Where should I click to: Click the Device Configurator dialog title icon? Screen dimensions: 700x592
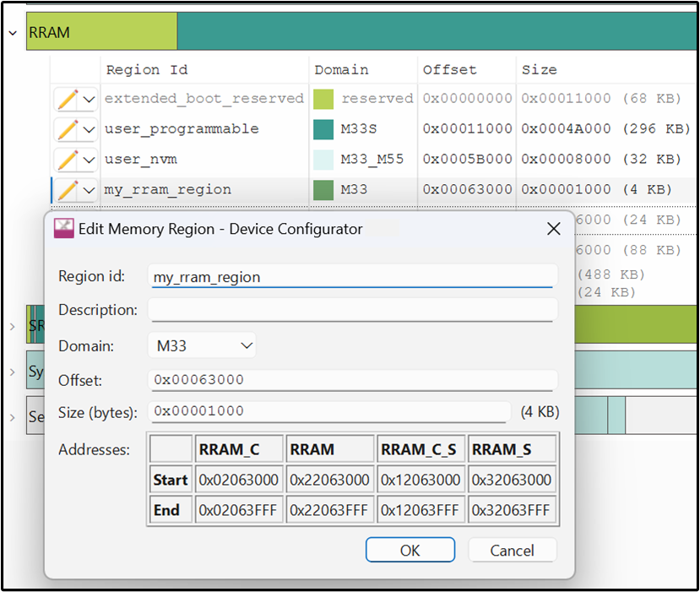click(x=63, y=228)
